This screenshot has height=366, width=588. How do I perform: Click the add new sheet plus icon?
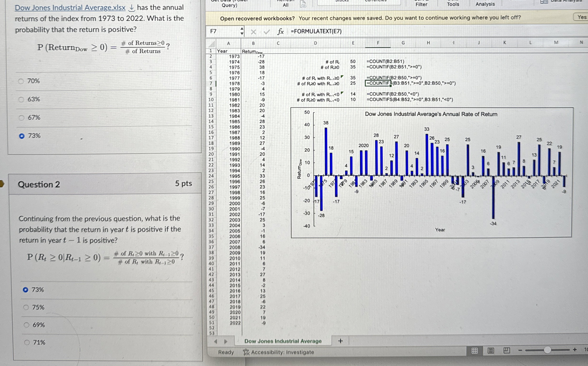coord(341,341)
